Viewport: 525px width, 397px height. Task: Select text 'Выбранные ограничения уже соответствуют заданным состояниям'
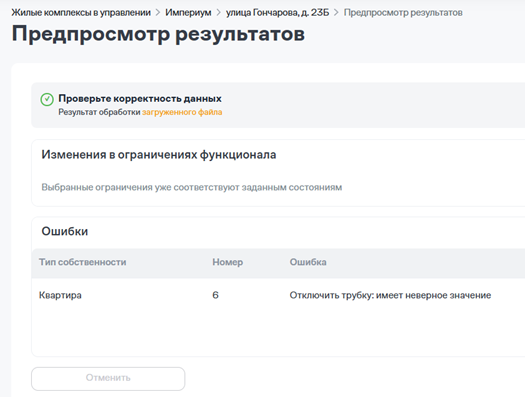click(192, 187)
